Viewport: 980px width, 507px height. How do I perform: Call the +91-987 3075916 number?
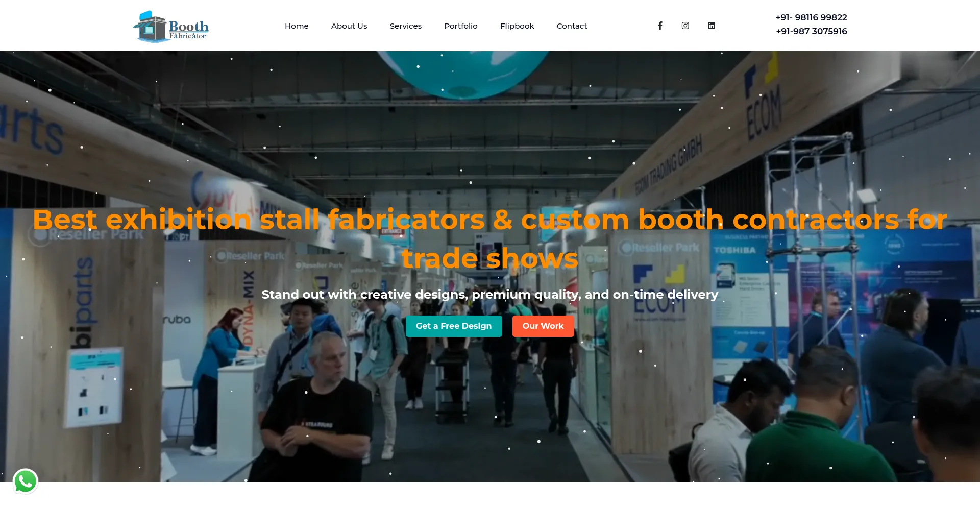pyautogui.click(x=812, y=31)
